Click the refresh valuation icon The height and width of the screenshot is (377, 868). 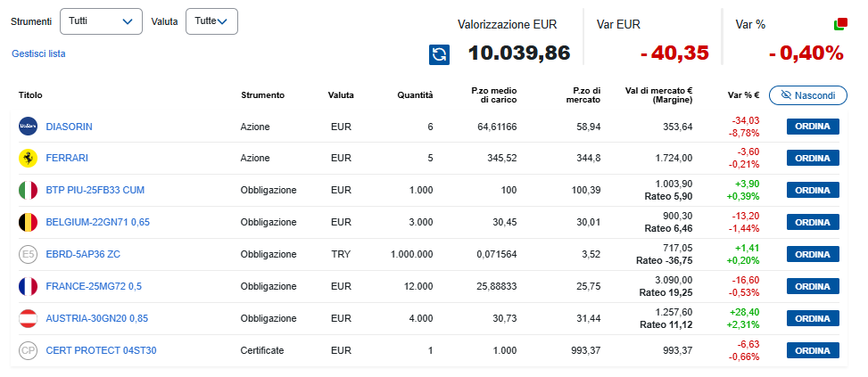click(439, 54)
